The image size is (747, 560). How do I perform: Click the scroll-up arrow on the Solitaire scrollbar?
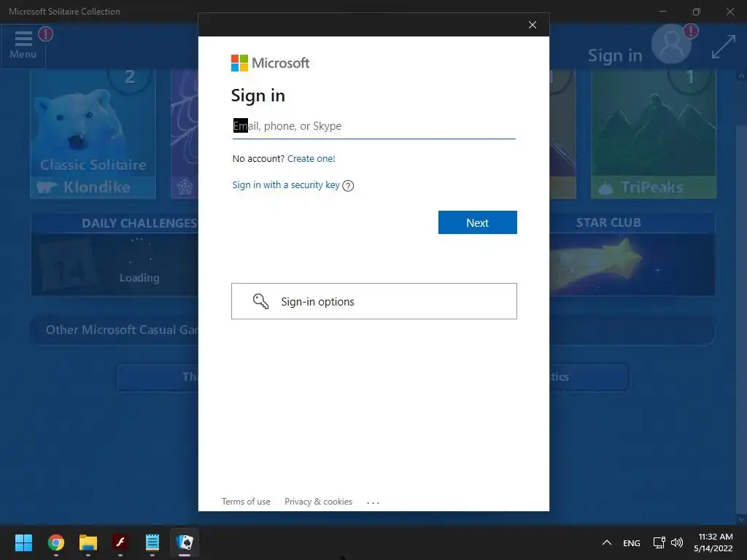pos(741,76)
